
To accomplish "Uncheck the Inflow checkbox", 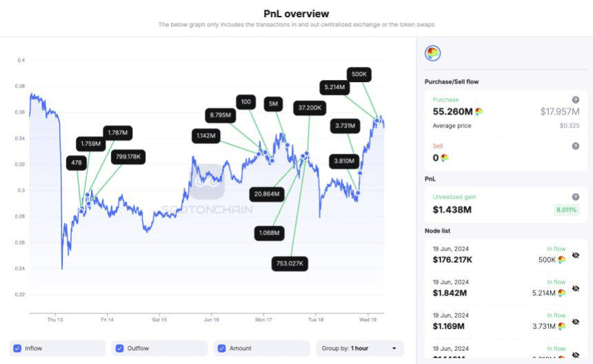I will [17, 348].
